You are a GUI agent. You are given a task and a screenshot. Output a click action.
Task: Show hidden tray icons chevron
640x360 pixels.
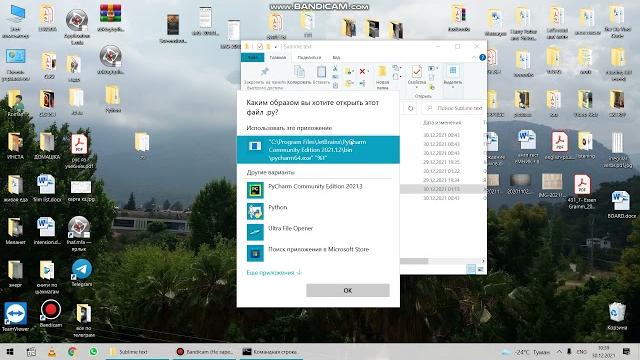click(559, 351)
